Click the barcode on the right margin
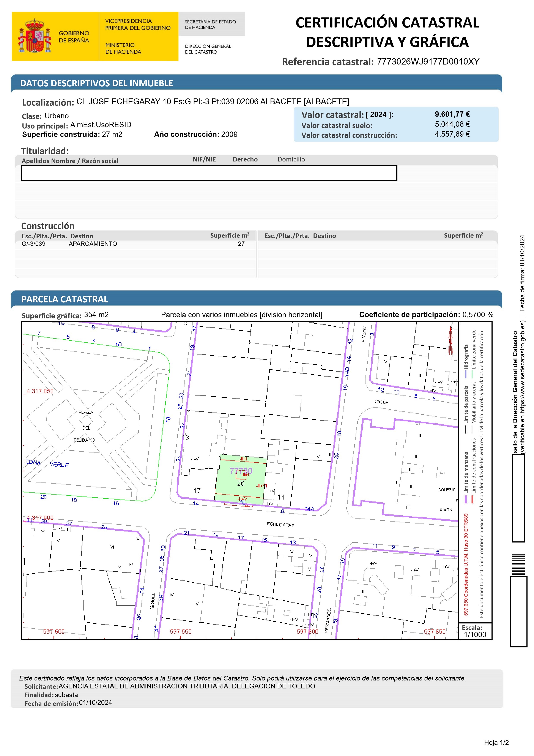This screenshot has height=756, width=534. click(518, 564)
